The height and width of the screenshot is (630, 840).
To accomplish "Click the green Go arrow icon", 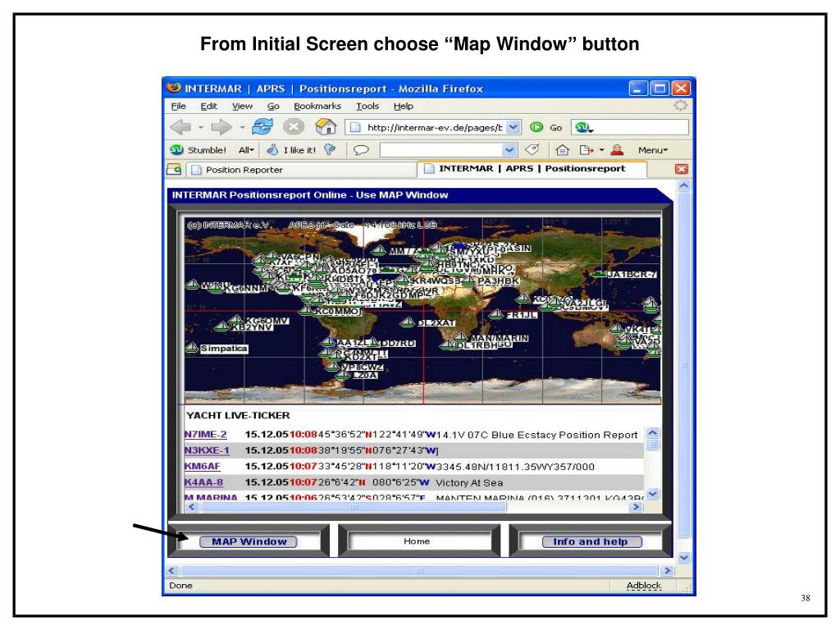I will [x=536, y=127].
